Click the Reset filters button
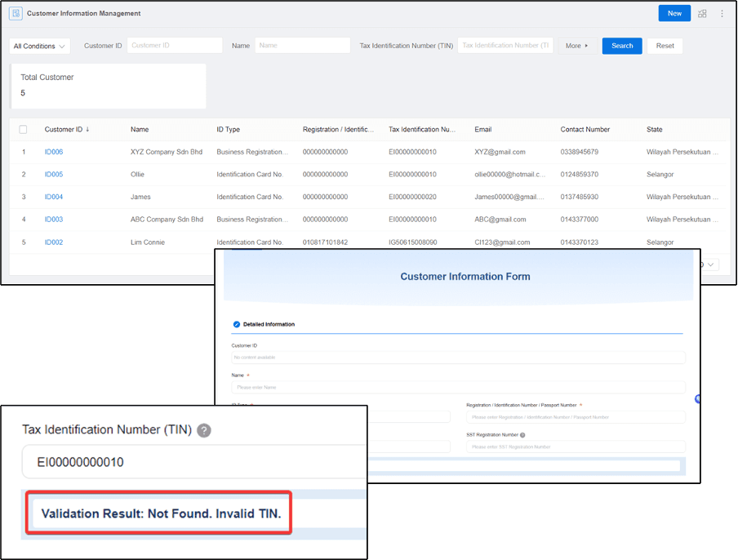The image size is (738, 560). [665, 46]
